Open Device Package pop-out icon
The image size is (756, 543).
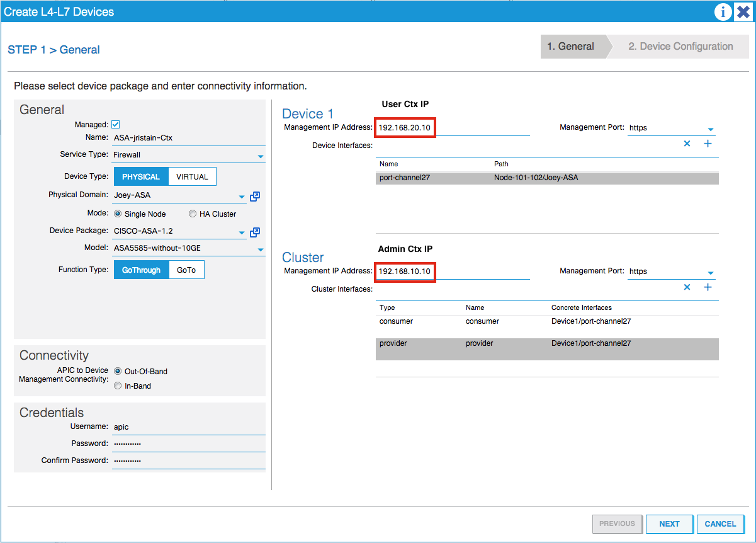pos(255,232)
